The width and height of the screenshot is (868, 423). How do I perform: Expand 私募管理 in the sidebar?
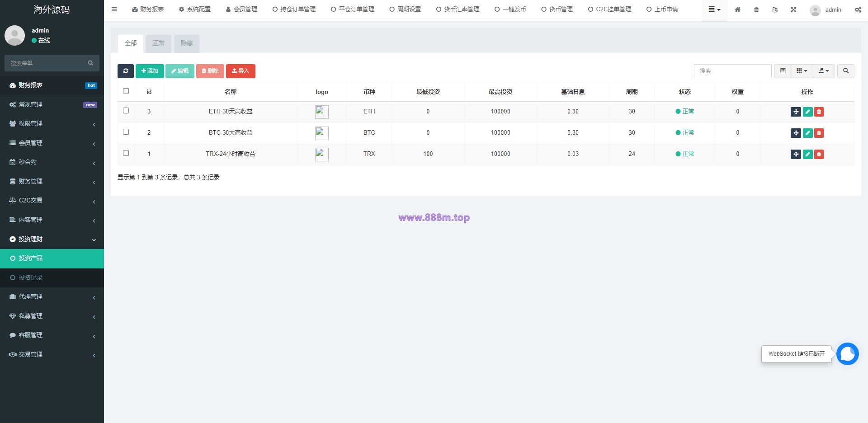tap(52, 316)
